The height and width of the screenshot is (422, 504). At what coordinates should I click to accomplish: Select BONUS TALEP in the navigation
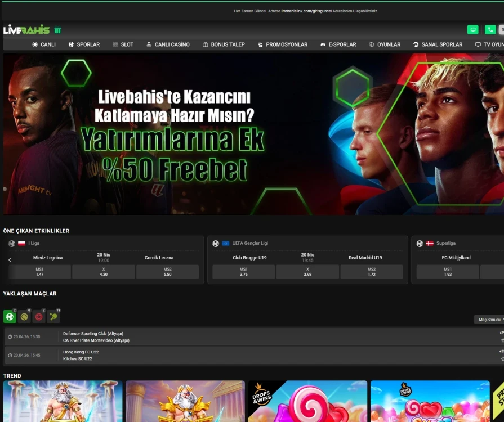tap(224, 44)
